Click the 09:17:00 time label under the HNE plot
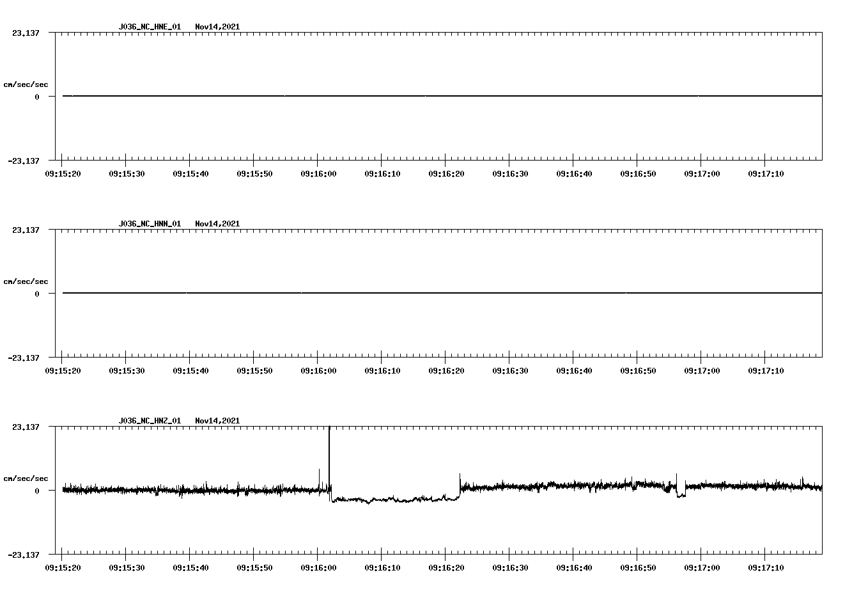This screenshot has height=591, width=868. click(x=702, y=174)
